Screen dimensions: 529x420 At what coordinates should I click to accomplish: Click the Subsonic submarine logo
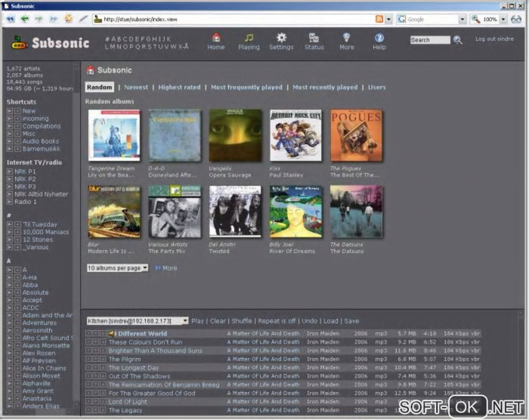tap(20, 43)
